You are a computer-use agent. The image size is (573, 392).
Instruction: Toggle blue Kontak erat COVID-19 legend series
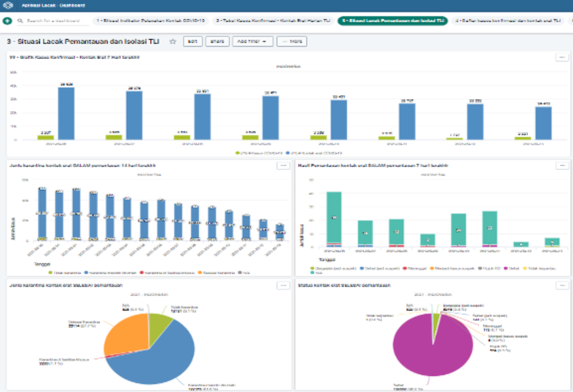pos(313,153)
